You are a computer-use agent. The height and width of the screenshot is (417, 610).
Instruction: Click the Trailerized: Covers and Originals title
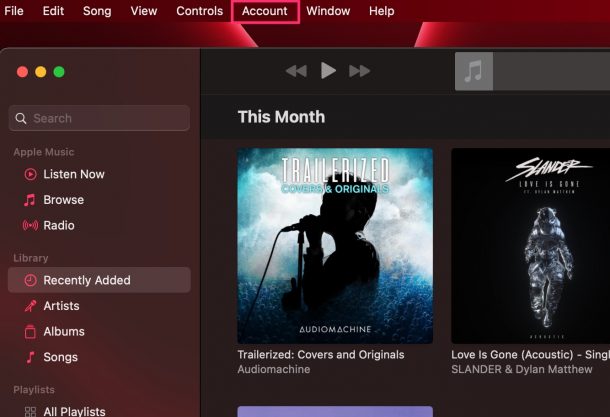(x=321, y=355)
